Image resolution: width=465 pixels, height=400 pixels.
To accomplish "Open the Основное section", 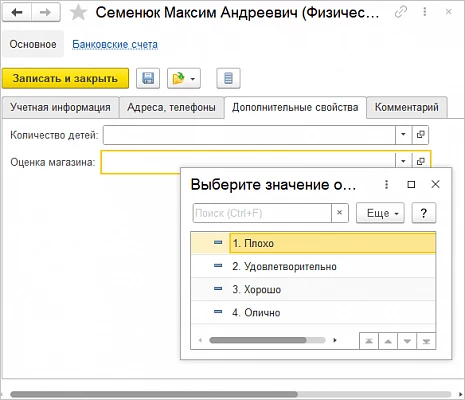I will [33, 44].
